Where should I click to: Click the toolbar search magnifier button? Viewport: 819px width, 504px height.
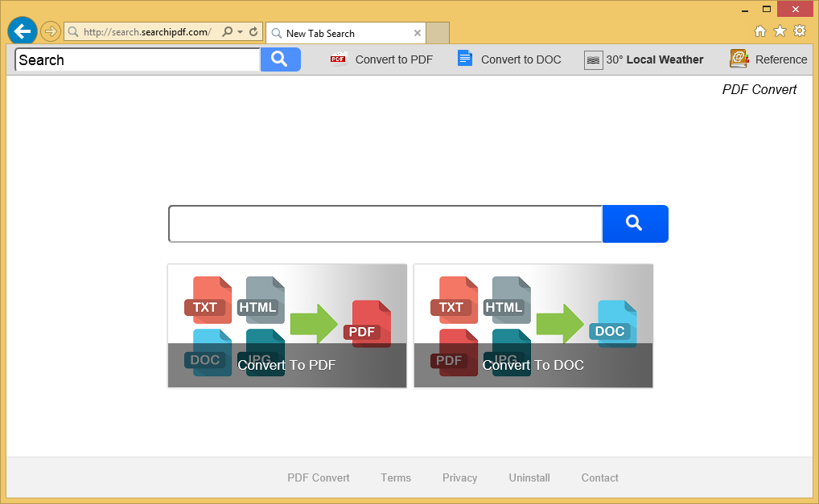pyautogui.click(x=280, y=59)
